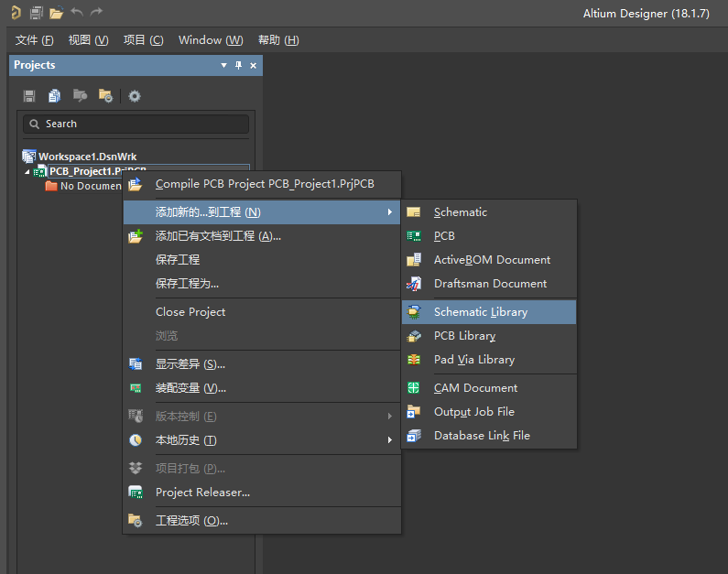Add new Draftsman Document
The width and height of the screenshot is (728, 574).
point(489,284)
